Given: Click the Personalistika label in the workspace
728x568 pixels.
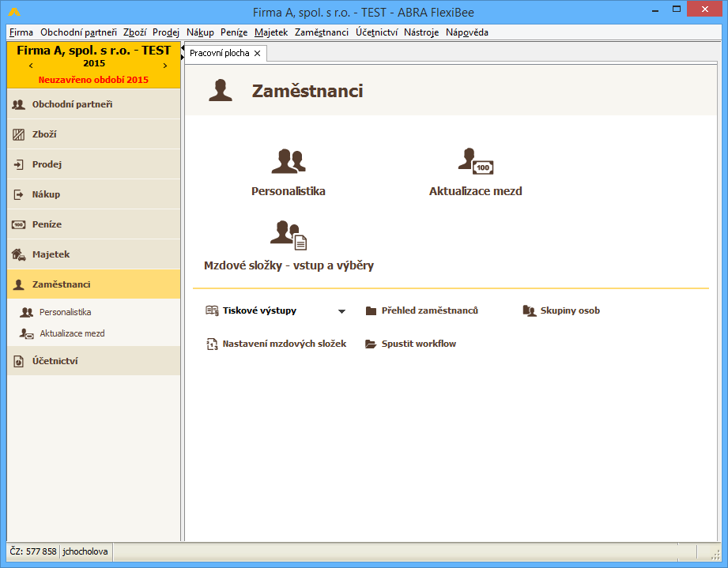Looking at the screenshot, I should 289,191.
